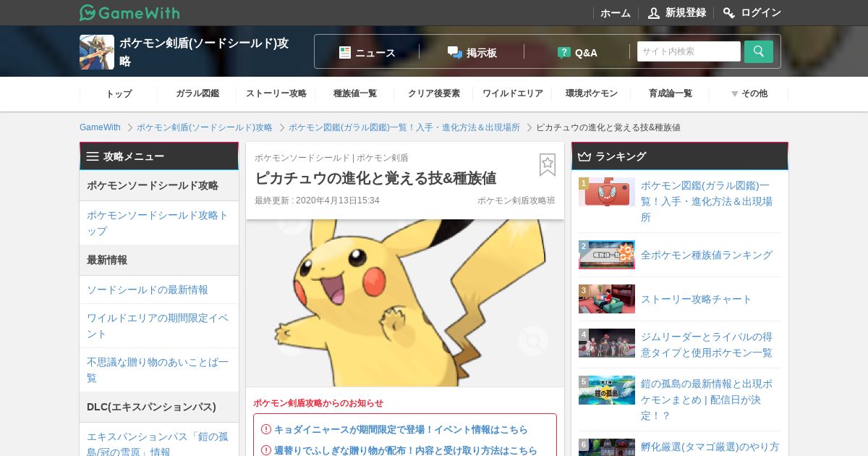Expand the その他 dropdown menu
The width and height of the screenshot is (868, 456).
tap(749, 93)
